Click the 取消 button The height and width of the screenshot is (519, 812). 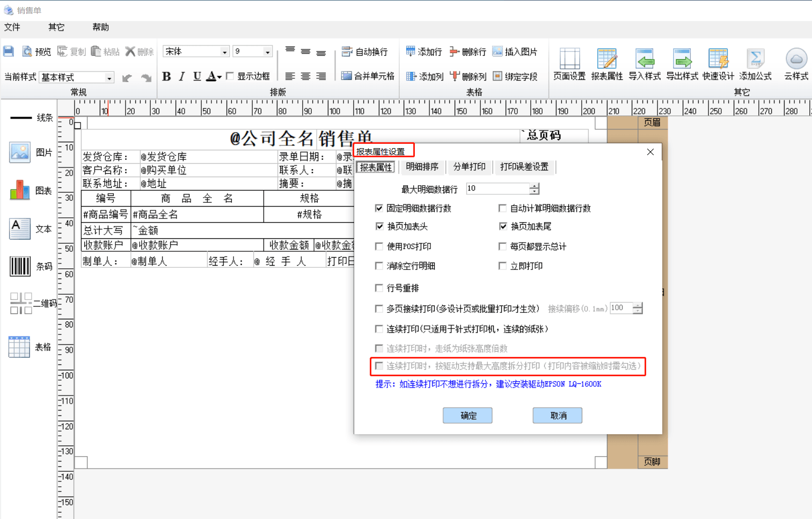pos(558,415)
